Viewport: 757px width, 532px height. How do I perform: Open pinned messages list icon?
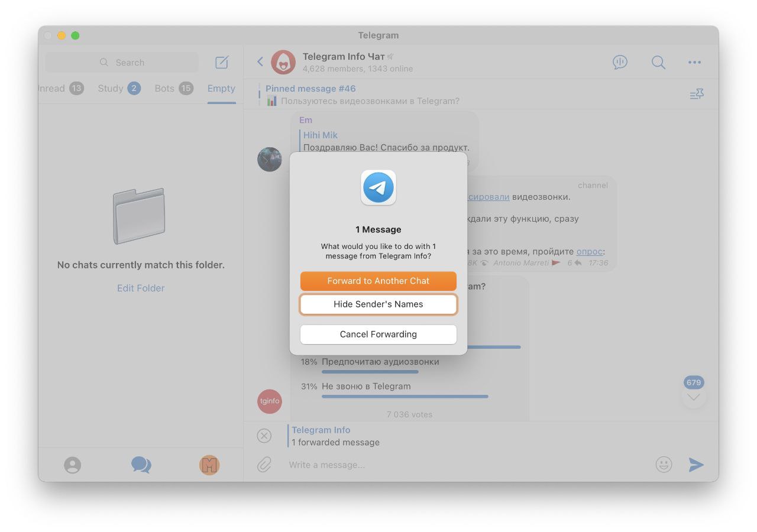click(x=697, y=94)
